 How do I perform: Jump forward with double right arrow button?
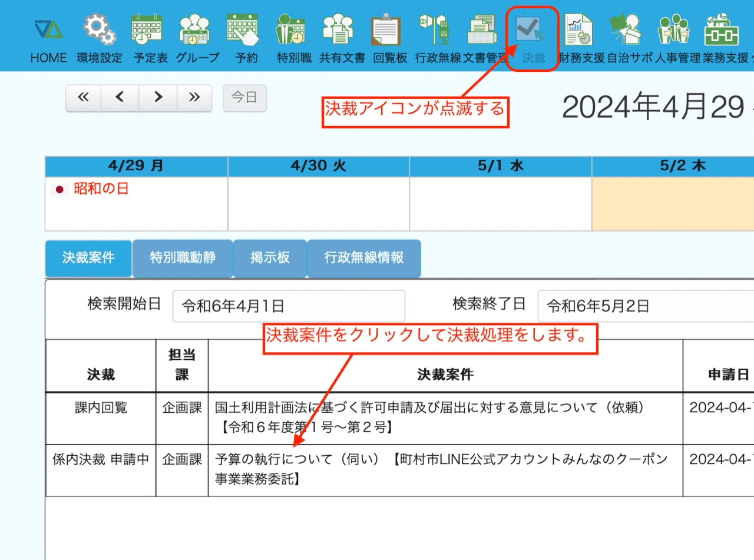click(194, 98)
